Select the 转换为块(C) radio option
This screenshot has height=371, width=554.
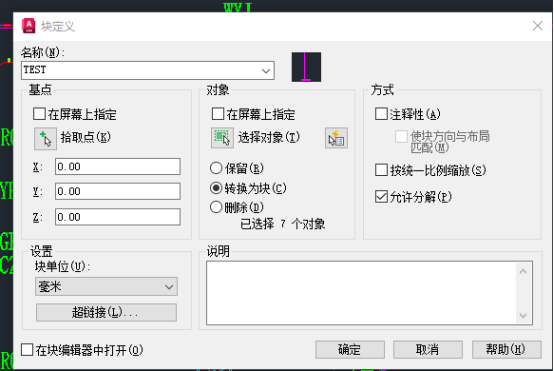[216, 188]
